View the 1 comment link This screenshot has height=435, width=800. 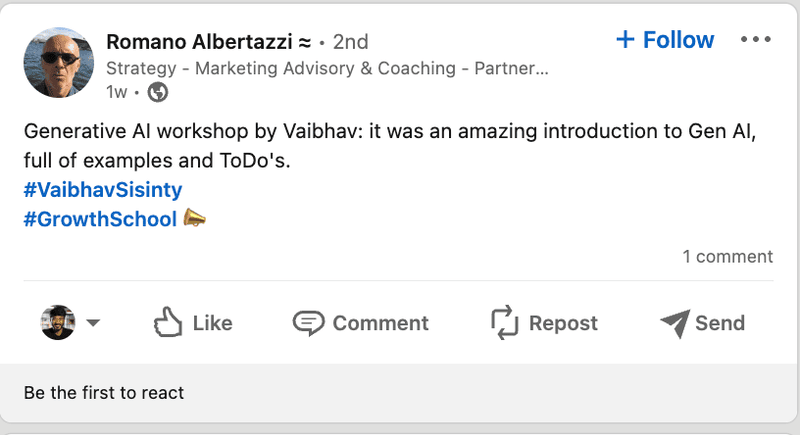[727, 256]
